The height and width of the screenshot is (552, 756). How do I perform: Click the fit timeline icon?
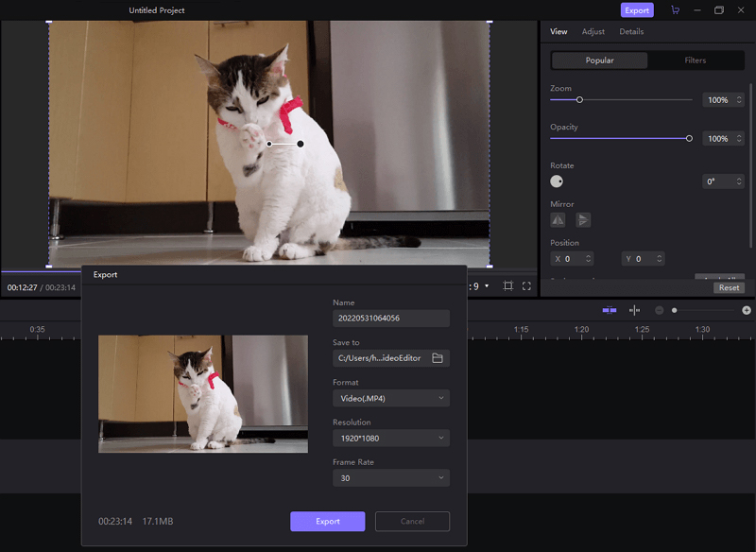[x=610, y=310]
